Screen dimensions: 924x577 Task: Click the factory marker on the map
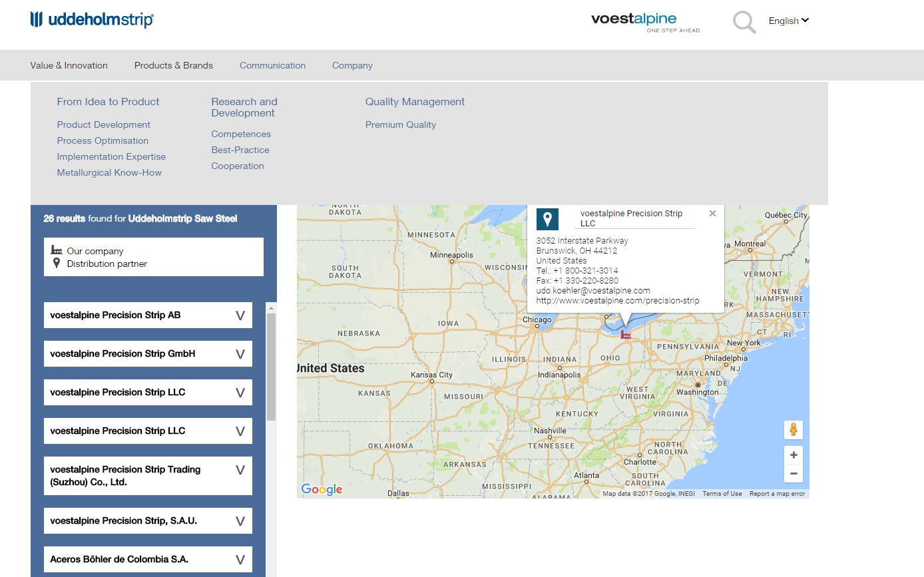pos(625,334)
